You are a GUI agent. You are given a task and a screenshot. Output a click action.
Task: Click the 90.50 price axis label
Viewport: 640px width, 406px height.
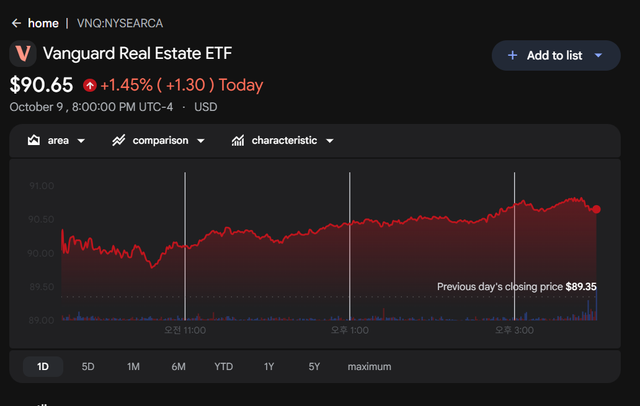coord(41,220)
